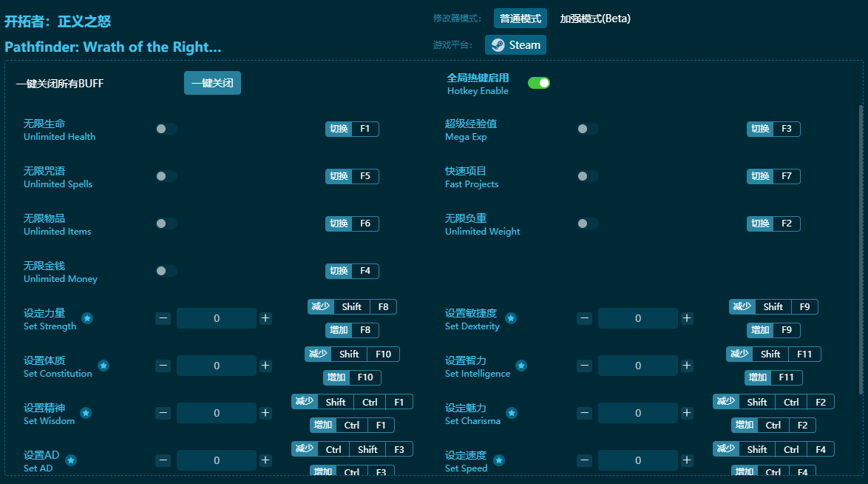Click the Set Dexterity value field
Viewport: 868px width, 484px height.
click(638, 318)
